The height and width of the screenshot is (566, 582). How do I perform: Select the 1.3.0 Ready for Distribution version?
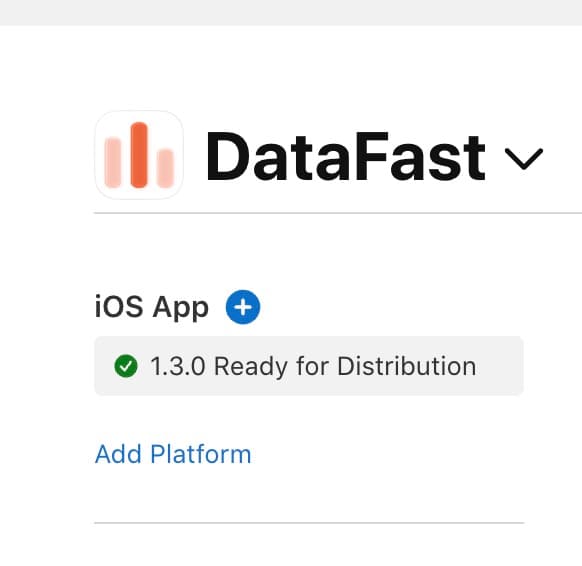pyautogui.click(x=309, y=366)
